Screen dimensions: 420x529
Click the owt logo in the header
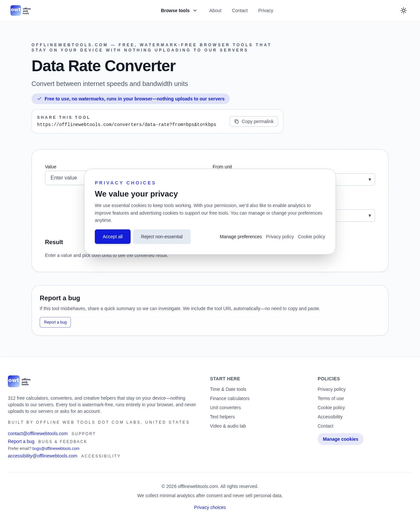[20, 11]
